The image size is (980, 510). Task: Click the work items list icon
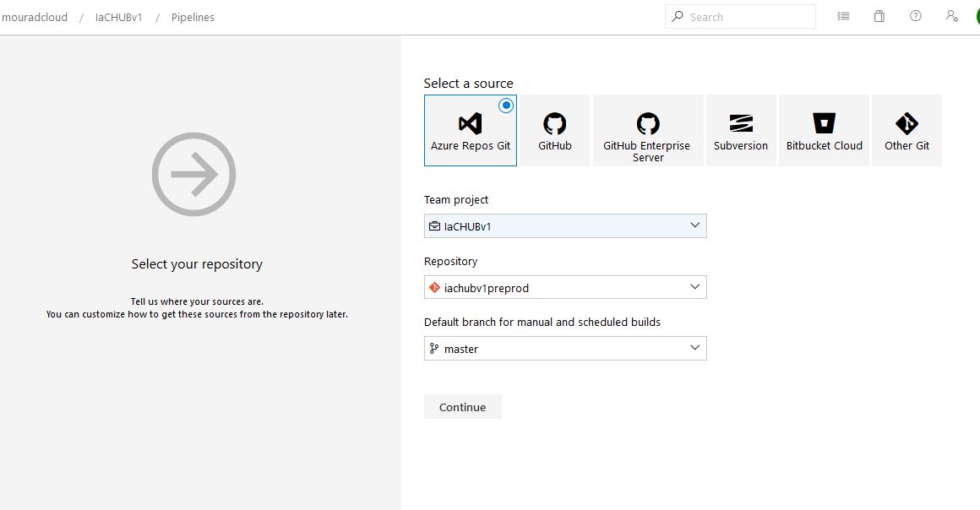[x=842, y=16]
